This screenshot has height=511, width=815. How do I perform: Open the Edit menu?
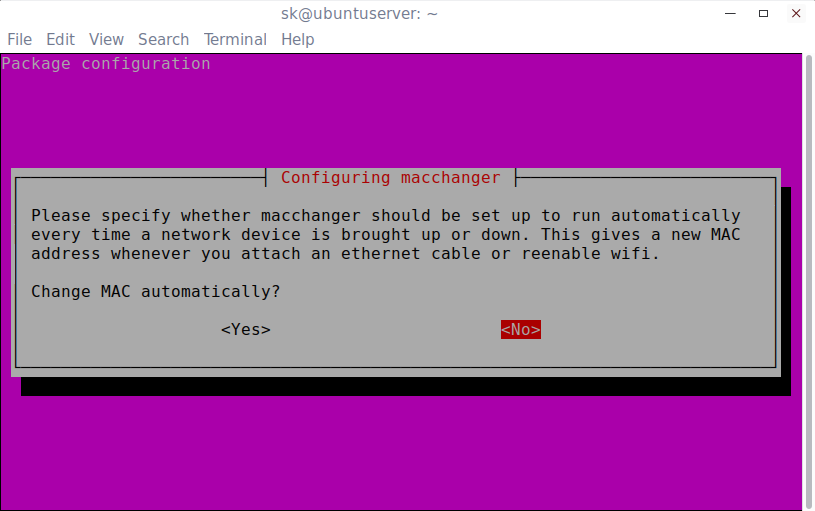click(x=60, y=40)
